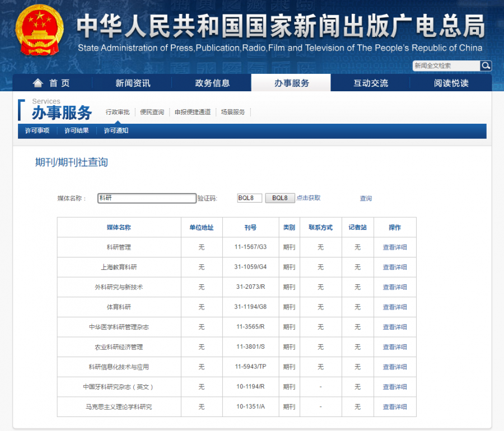Image resolution: width=504 pixels, height=431 pixels.
Task: Open the 互动交流 navigation tab
Action: [x=371, y=83]
